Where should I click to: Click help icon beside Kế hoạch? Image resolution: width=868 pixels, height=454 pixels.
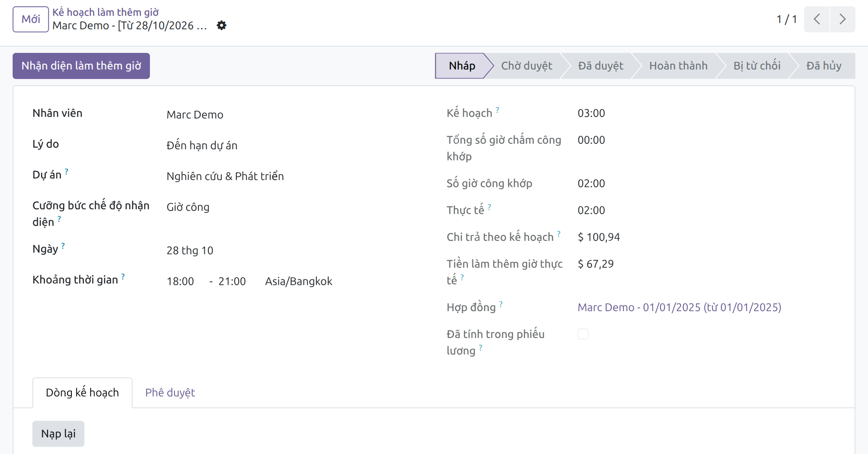coord(497,110)
